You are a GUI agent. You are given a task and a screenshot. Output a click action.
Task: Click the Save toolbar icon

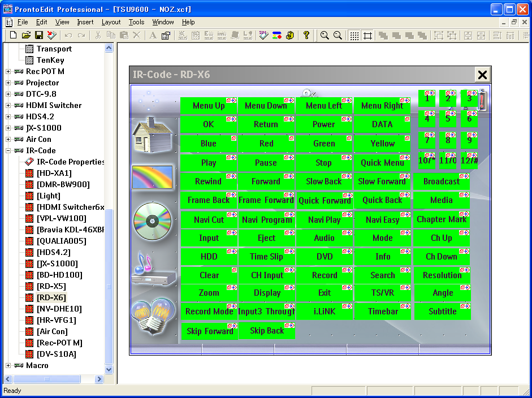coord(38,35)
